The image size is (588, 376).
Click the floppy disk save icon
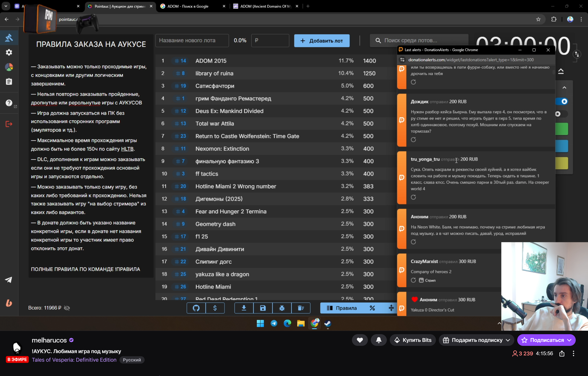pos(263,308)
